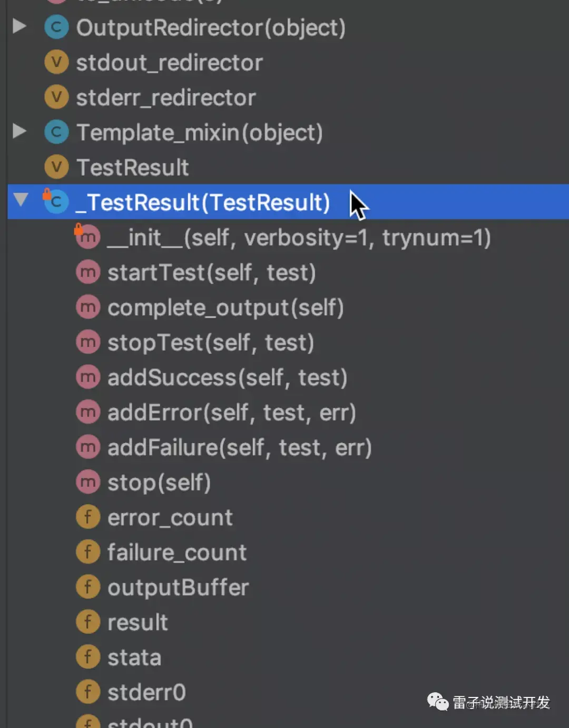Click the method icon beside __init__
Screen dimensions: 569x728
click(x=87, y=237)
